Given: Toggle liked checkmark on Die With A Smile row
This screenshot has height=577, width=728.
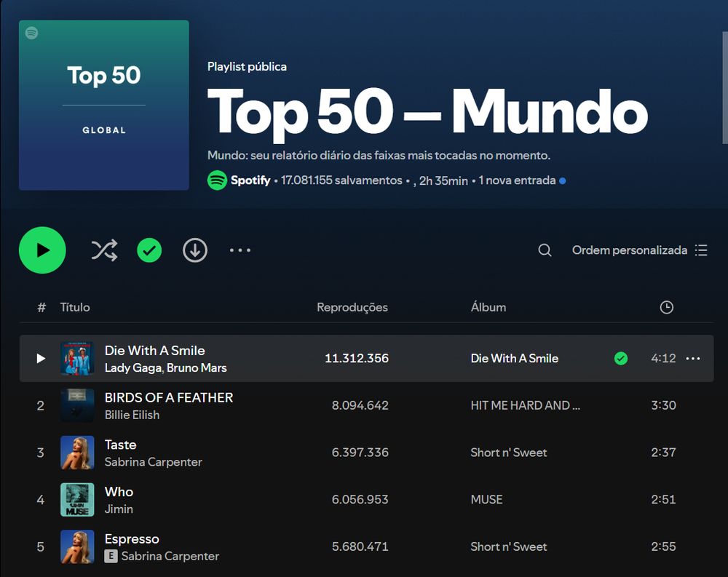Looking at the screenshot, I should 621,359.
